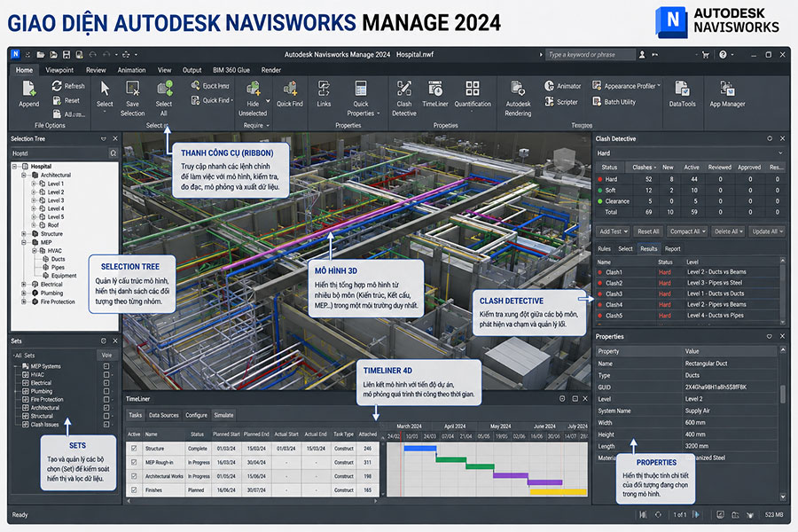Click the search icon in Selection Tree
Screen dimensions: 798x532
113,153
